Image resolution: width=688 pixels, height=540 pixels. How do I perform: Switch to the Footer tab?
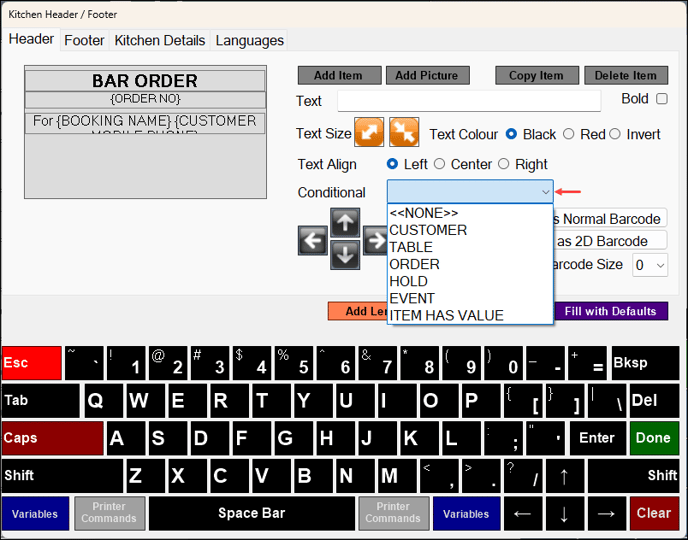coord(84,40)
